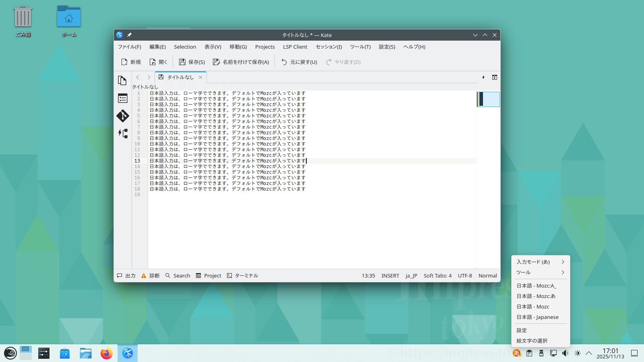This screenshot has height=362, width=644.
Task: Open the 編集(E) menu
Action: (x=158, y=47)
